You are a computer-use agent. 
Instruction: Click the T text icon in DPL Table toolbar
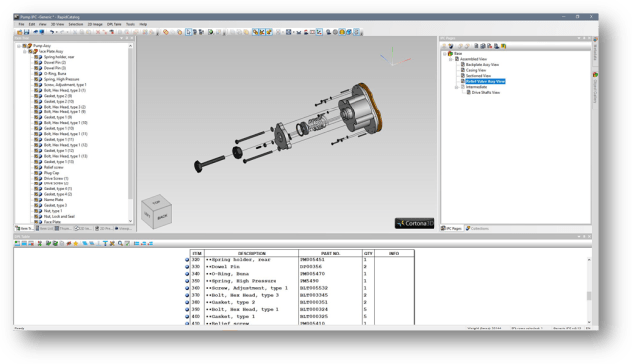(x=105, y=244)
